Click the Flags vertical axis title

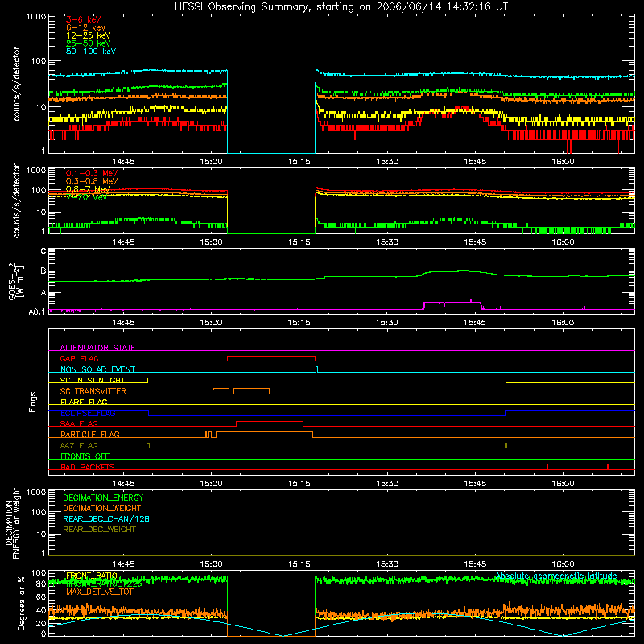pyautogui.click(x=33, y=402)
